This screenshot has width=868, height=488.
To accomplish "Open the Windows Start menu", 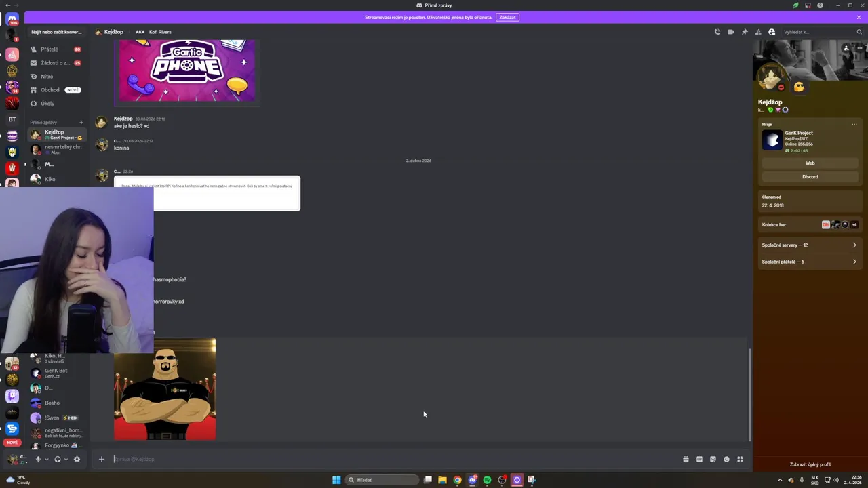I will (336, 480).
